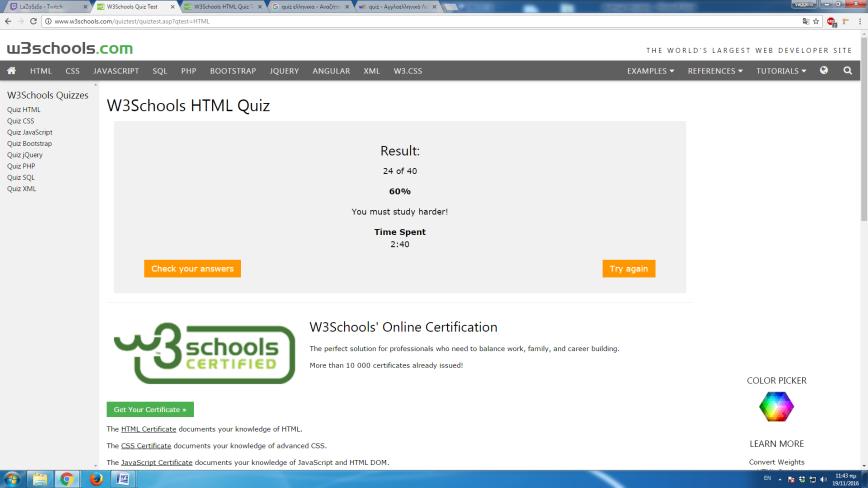Open the Action Center flag icon
This screenshot has width=868, height=488.
pos(791,479)
